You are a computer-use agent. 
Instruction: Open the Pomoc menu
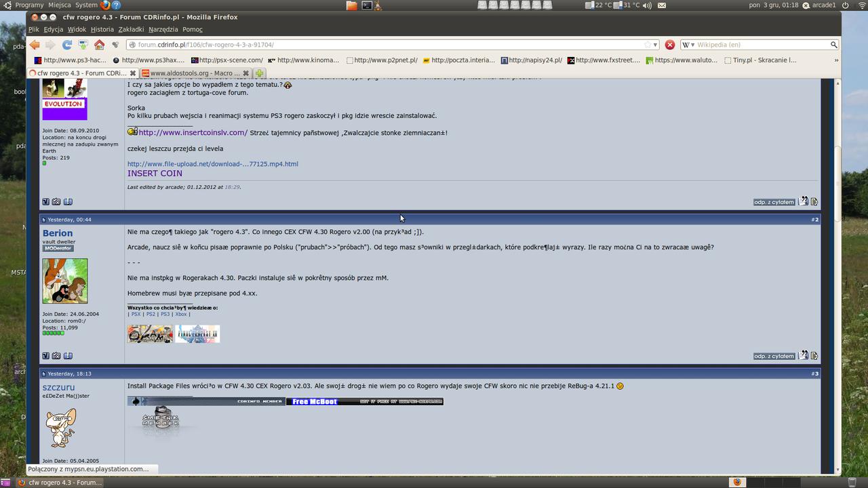click(x=193, y=29)
